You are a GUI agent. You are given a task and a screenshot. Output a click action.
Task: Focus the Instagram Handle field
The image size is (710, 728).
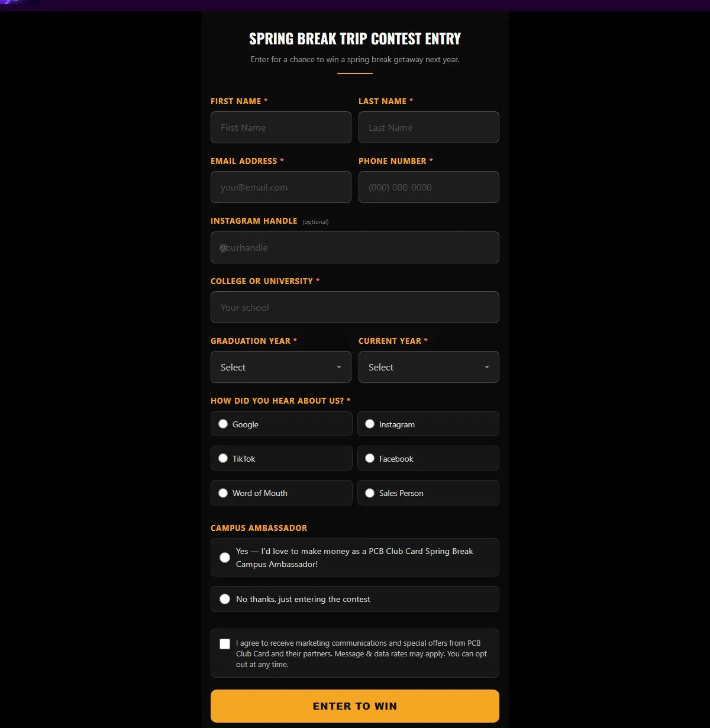(x=355, y=247)
